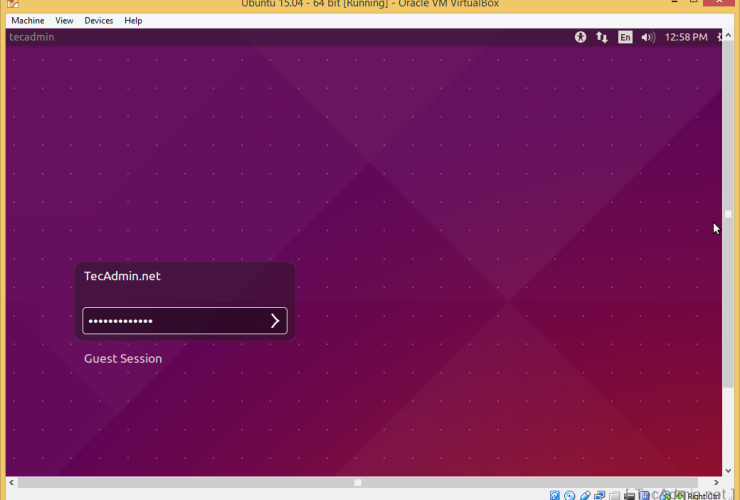740x500 pixels.
Task: Open the session power gear menu
Action: point(720,37)
